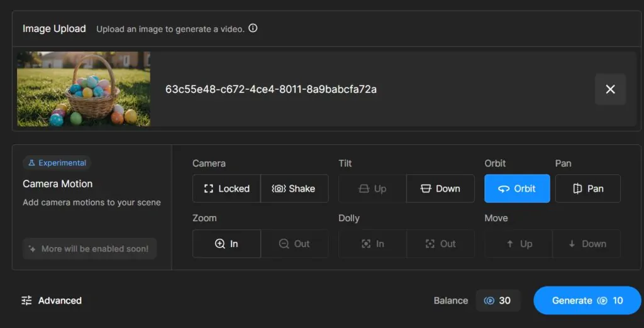This screenshot has height=328, width=644.
Task: Toggle the Locked camera option
Action: pyautogui.click(x=226, y=189)
